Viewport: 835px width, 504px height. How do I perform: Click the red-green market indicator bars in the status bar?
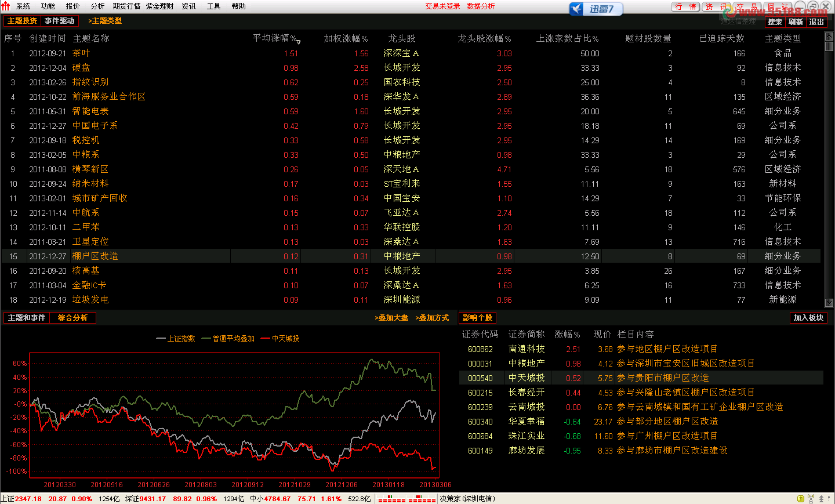coord(406,499)
